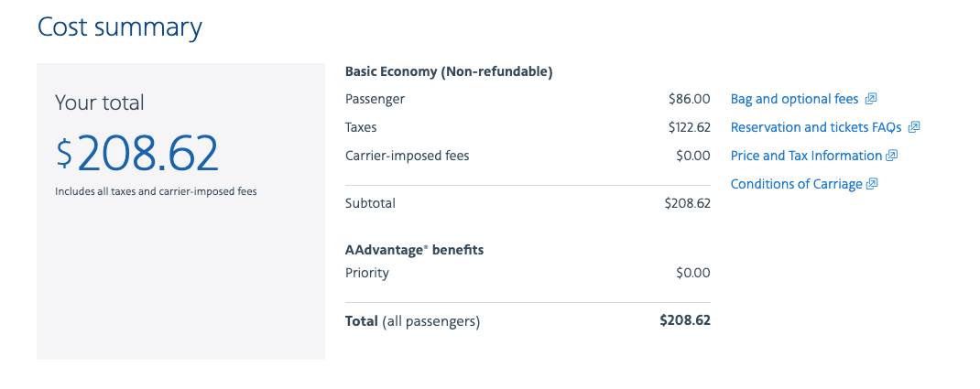Click the $122.62 Taxes amount
This screenshot has width=980, height=389.
[689, 127]
